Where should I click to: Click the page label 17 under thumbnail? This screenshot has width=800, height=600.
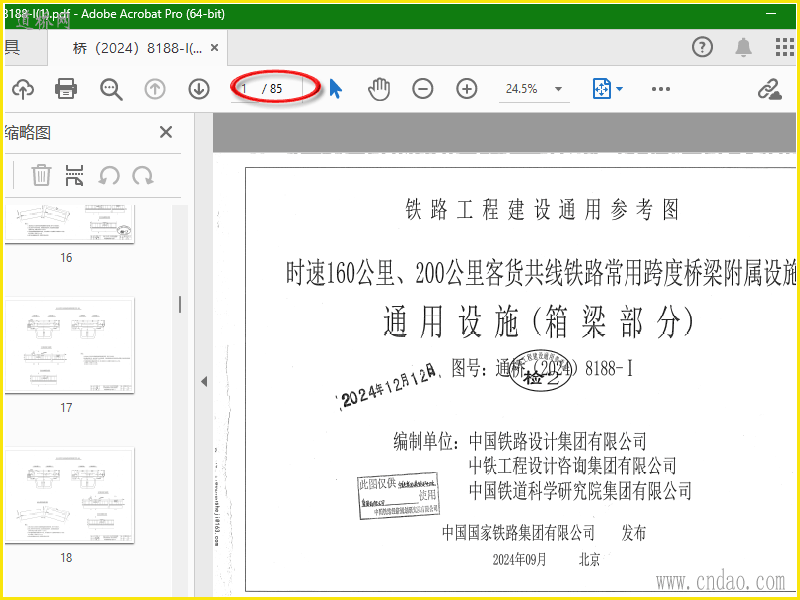(x=66, y=408)
